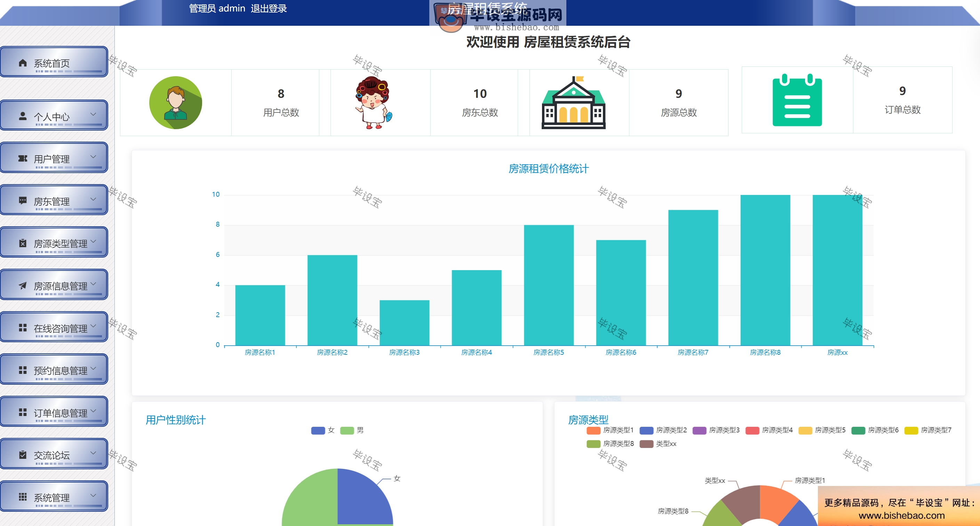
Task: Open the 系统管理 menu item
Action: [54, 496]
